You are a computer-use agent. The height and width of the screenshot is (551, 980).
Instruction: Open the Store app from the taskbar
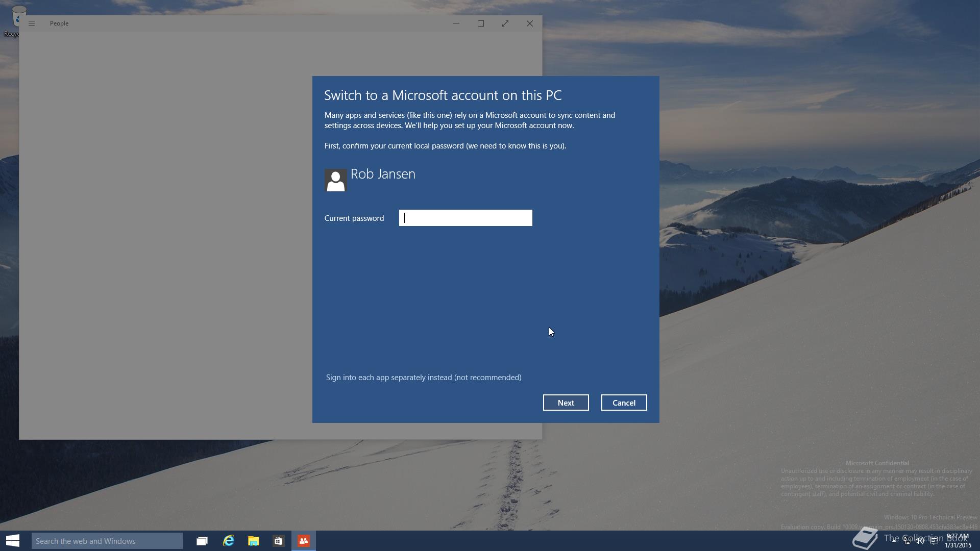point(278,541)
